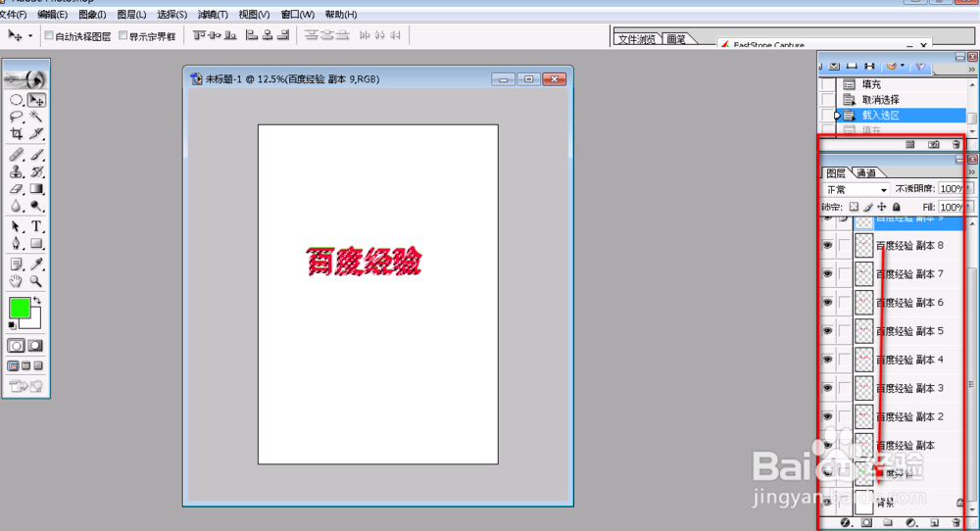This screenshot has height=531, width=980.
Task: Select the Healing Brush tool
Action: pos(17,154)
